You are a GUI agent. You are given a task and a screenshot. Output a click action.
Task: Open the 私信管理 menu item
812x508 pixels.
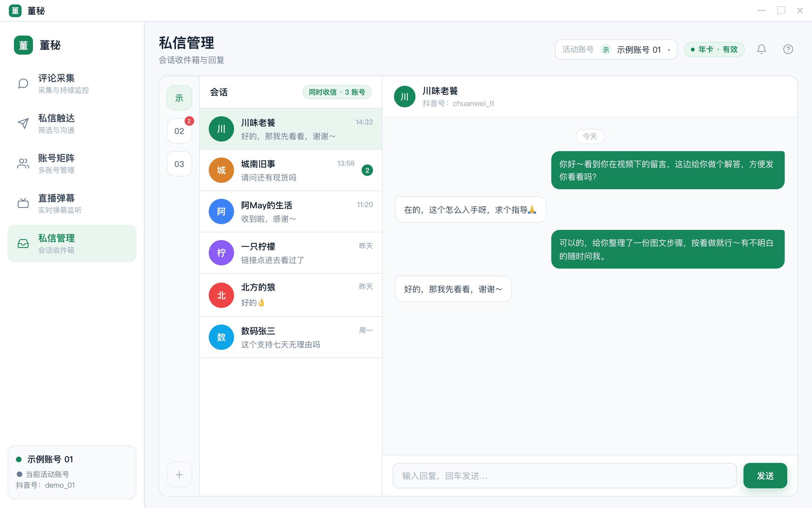click(72, 244)
